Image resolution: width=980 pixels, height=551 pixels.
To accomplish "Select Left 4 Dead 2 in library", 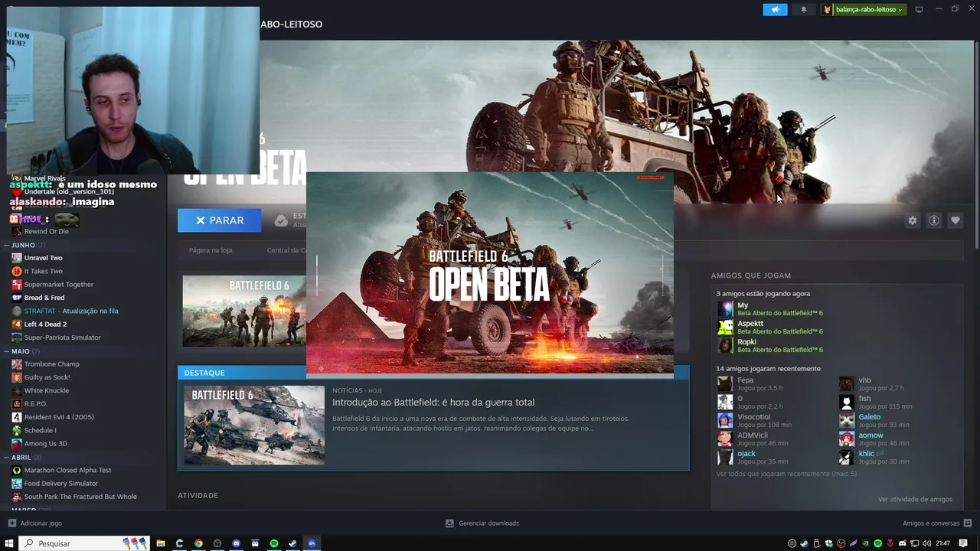I will (45, 324).
